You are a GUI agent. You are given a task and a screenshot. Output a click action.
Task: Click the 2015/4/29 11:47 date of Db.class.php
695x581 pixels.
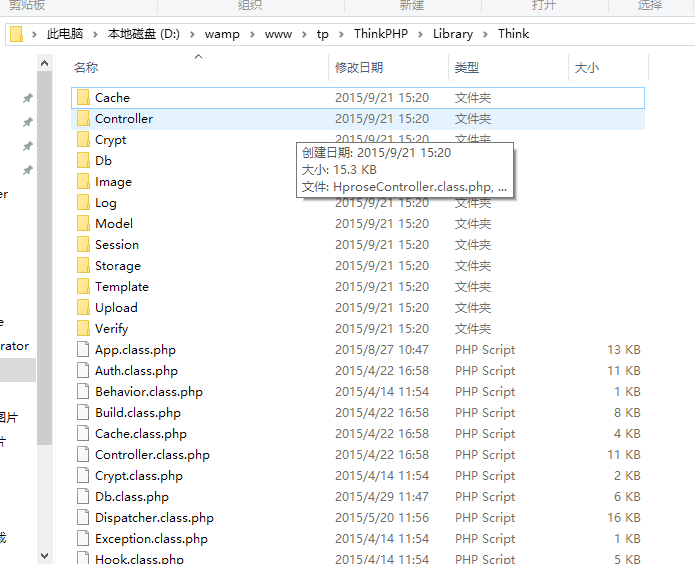tap(382, 497)
